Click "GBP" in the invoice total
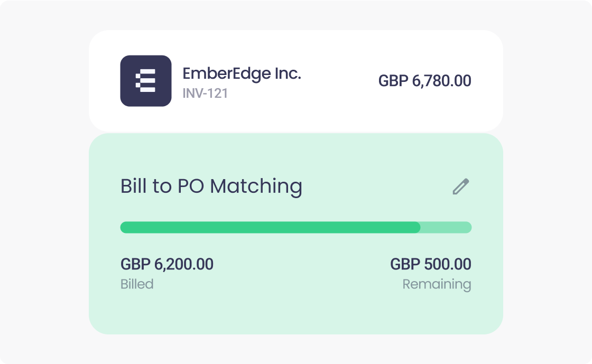This screenshot has width=592, height=364. pos(393,81)
